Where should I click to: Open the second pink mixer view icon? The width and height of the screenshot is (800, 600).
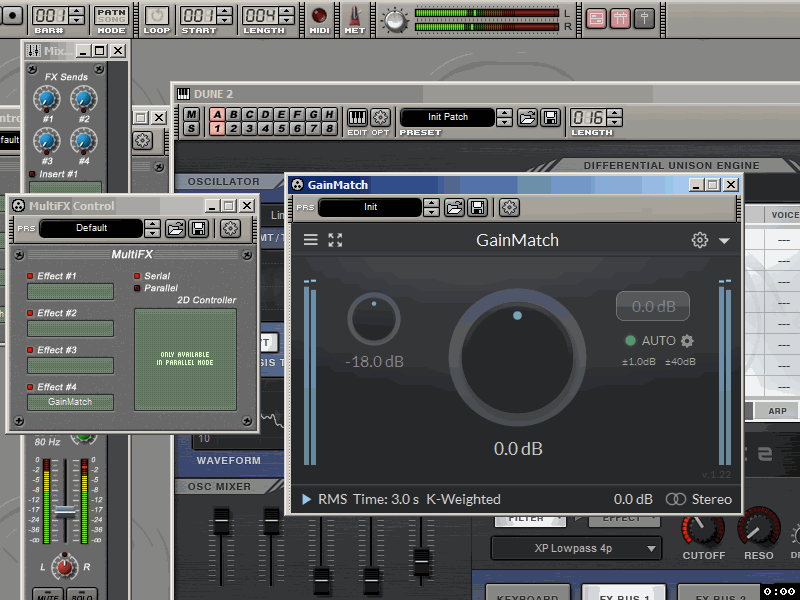click(620, 19)
